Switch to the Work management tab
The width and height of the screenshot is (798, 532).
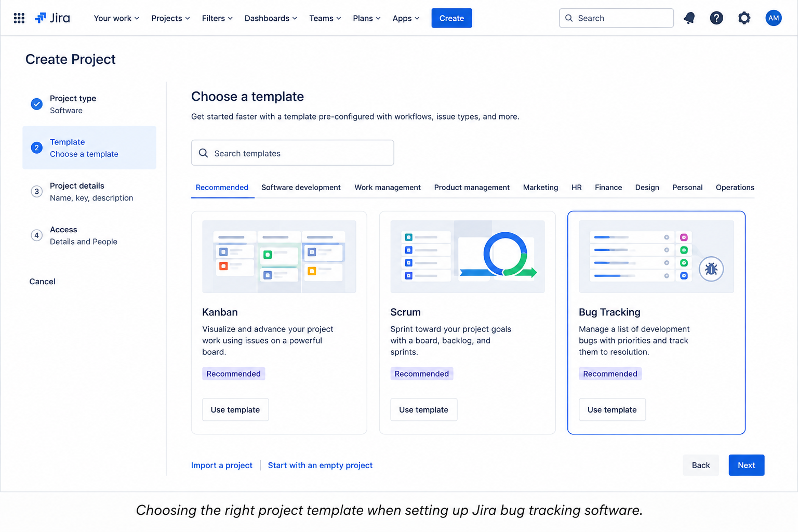tap(388, 188)
